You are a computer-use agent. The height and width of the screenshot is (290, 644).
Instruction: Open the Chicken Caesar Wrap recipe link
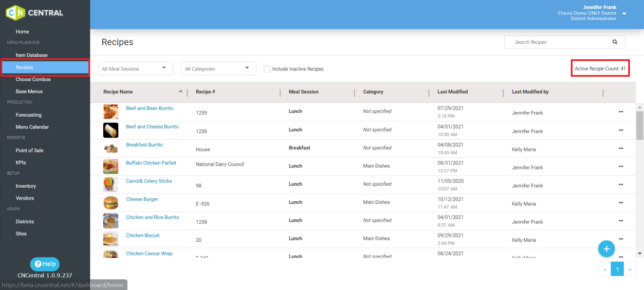(149, 254)
